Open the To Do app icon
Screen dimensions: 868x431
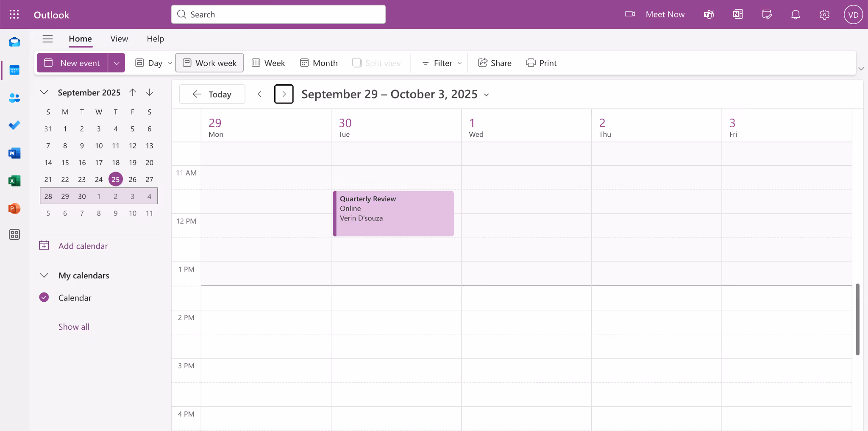point(14,125)
